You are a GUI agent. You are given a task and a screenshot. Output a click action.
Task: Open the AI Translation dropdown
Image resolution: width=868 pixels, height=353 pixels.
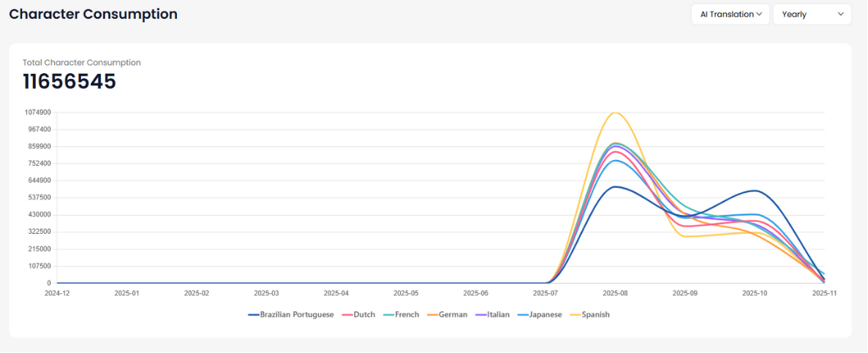(731, 15)
